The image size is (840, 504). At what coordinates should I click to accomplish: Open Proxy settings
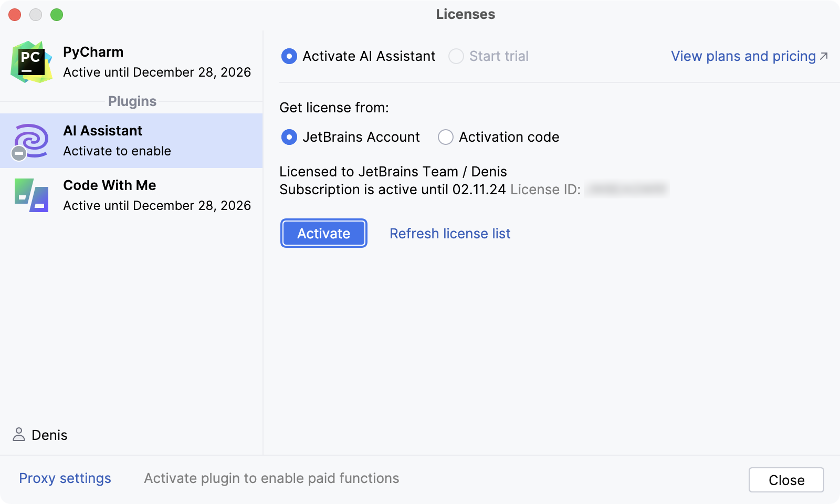(65, 478)
